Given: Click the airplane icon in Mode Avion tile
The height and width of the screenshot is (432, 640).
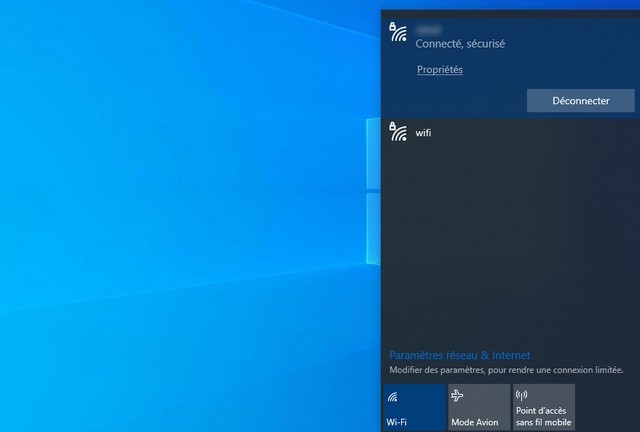Looking at the screenshot, I should coord(457,396).
